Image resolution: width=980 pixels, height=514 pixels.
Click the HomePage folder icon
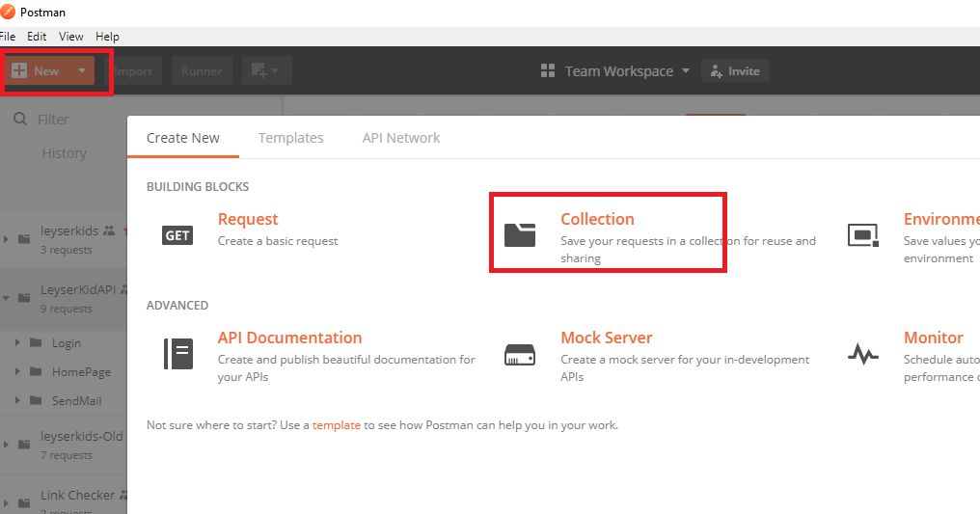tap(37, 371)
